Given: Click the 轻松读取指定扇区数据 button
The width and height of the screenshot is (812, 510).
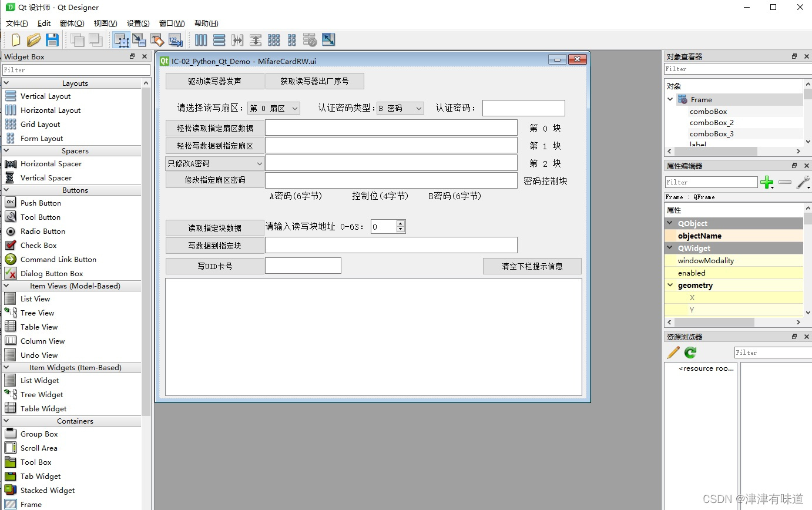Looking at the screenshot, I should [x=215, y=128].
